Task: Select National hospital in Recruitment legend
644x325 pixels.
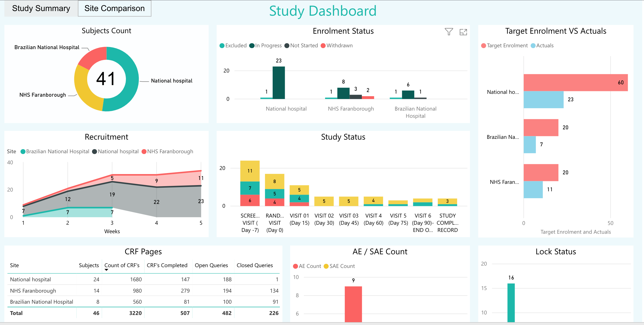Action: (x=115, y=151)
